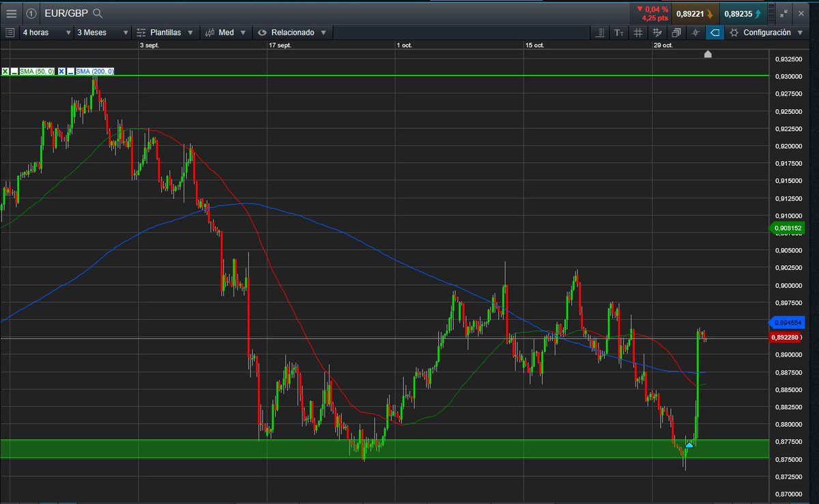
Task: Click the EUR/GBP instrument name
Action: (x=66, y=13)
